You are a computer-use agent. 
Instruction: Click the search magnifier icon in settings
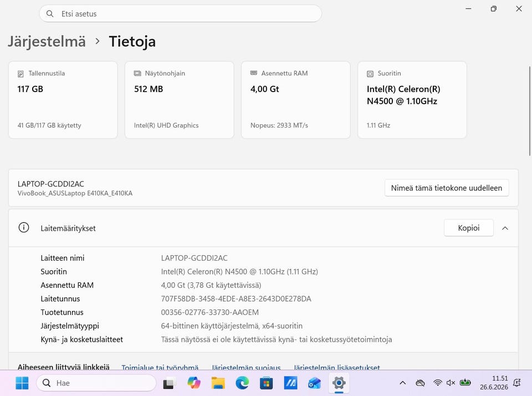click(50, 13)
